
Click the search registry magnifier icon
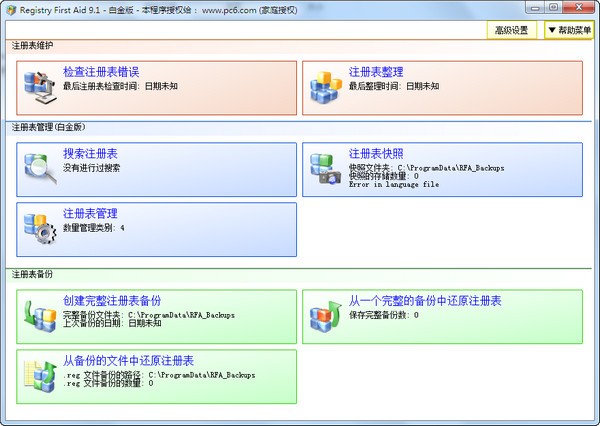[x=40, y=168]
